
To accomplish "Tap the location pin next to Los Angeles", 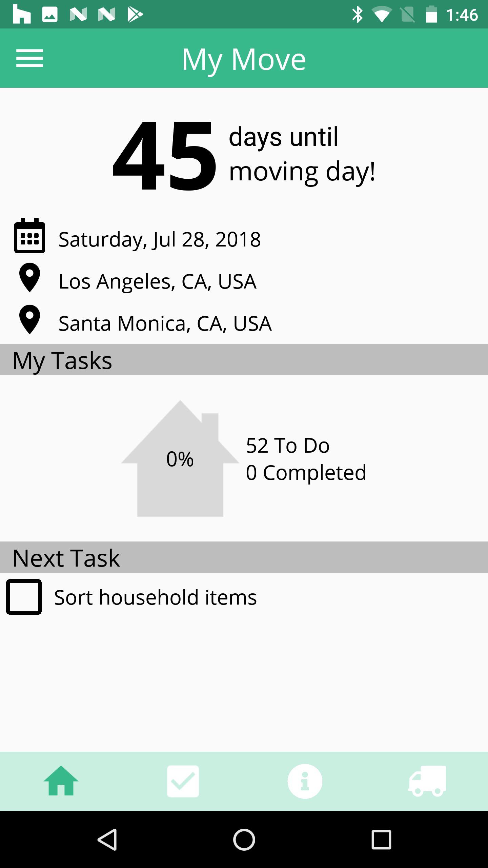I will tap(30, 278).
